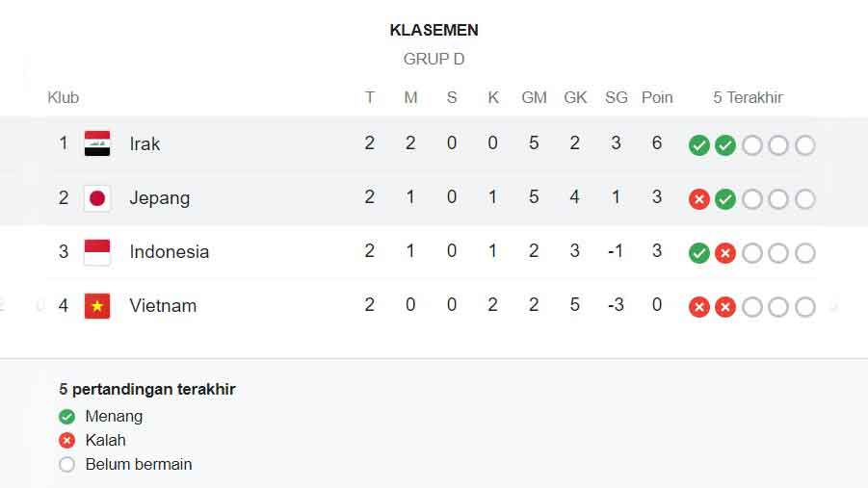This screenshot has width=868, height=488.
Task: Click Vietnam's last empty match circle
Action: click(805, 307)
